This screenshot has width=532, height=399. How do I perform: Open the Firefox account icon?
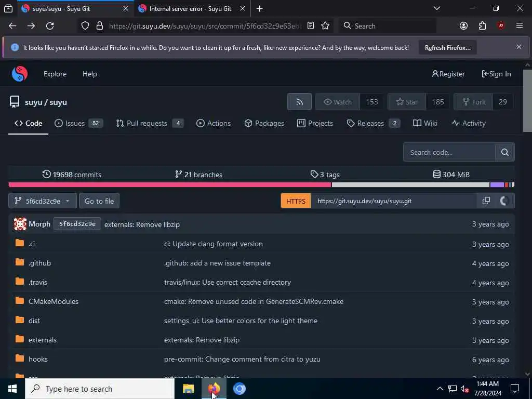[x=463, y=26]
